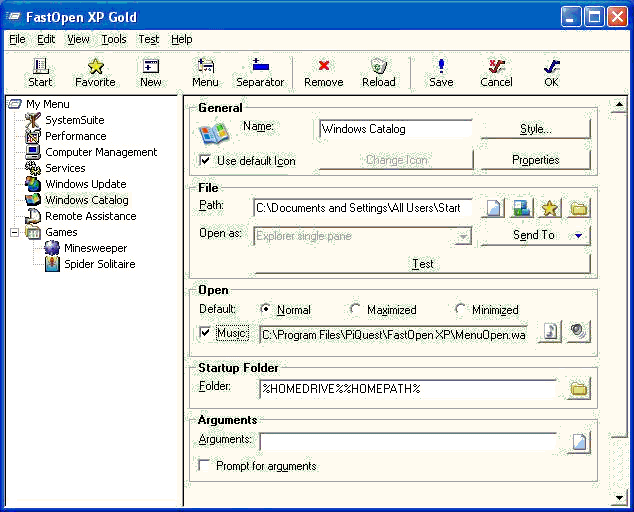Open the View menu
Image resolution: width=634 pixels, height=512 pixels.
tap(78, 39)
